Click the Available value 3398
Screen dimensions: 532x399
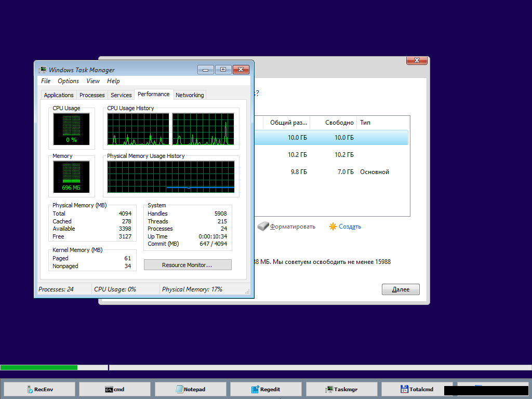tap(125, 229)
